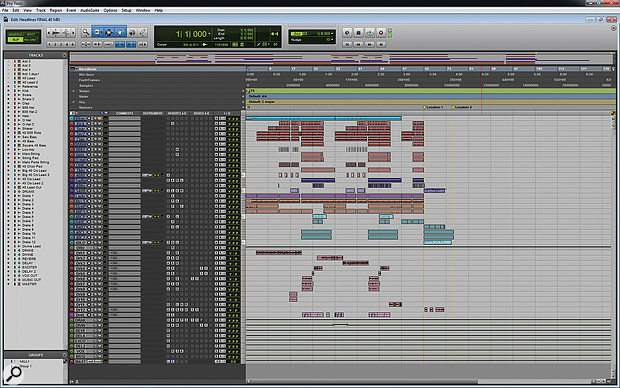This screenshot has height=388, width=620.
Task: Recall zoom preset 5
Action: click(x=72, y=44)
